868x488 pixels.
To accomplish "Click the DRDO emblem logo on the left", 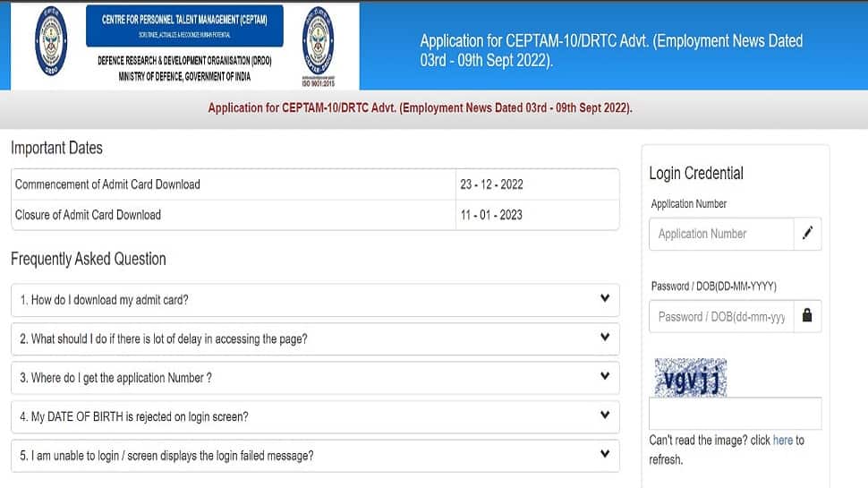I will tap(51, 41).
